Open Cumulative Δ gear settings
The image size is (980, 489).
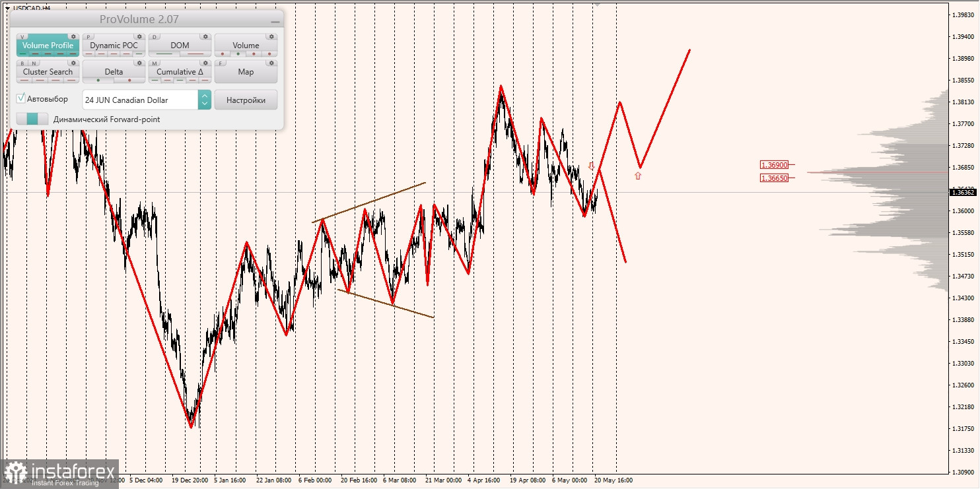coord(205,63)
